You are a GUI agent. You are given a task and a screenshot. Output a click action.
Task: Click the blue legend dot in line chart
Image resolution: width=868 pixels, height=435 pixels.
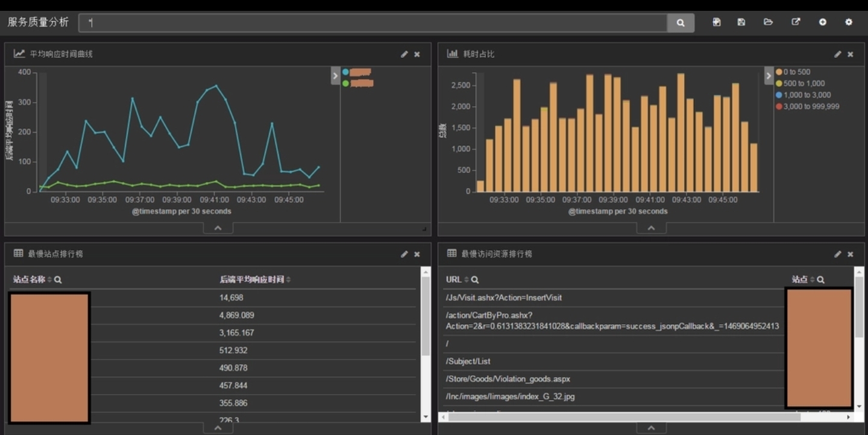coord(345,72)
